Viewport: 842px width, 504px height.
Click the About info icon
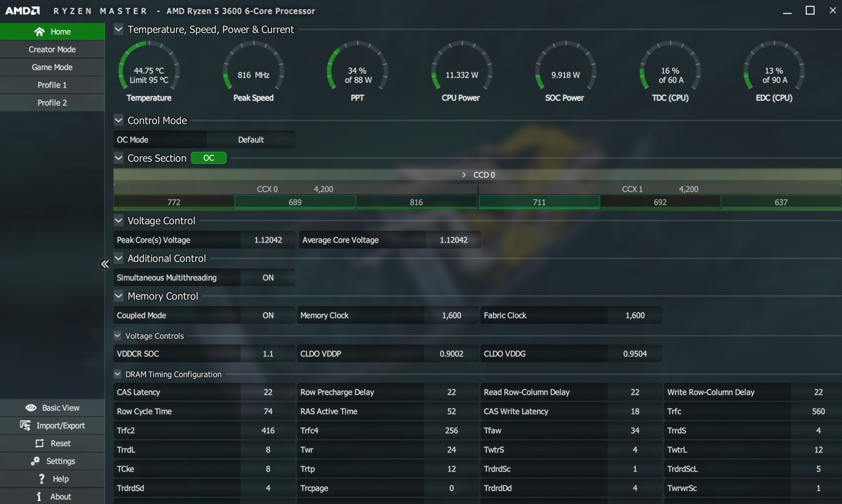(x=39, y=497)
